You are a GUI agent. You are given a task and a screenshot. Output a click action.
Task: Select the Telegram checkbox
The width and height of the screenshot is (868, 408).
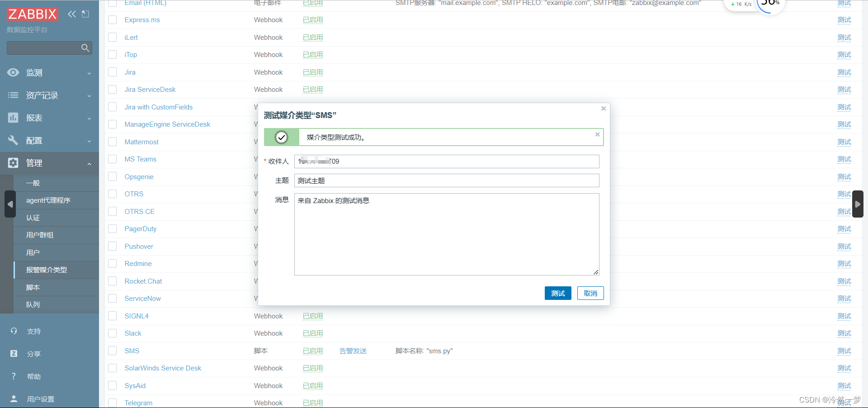113,403
